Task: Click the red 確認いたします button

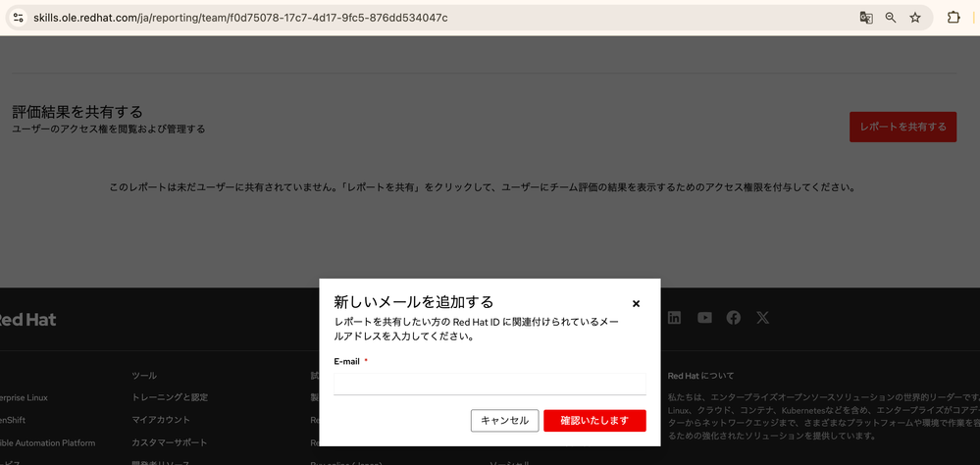Action: 594,420
